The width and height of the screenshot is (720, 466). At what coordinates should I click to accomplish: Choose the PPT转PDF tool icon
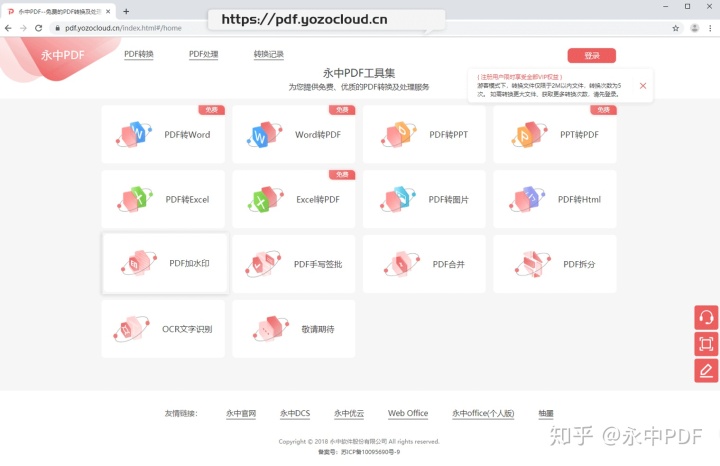[529, 135]
